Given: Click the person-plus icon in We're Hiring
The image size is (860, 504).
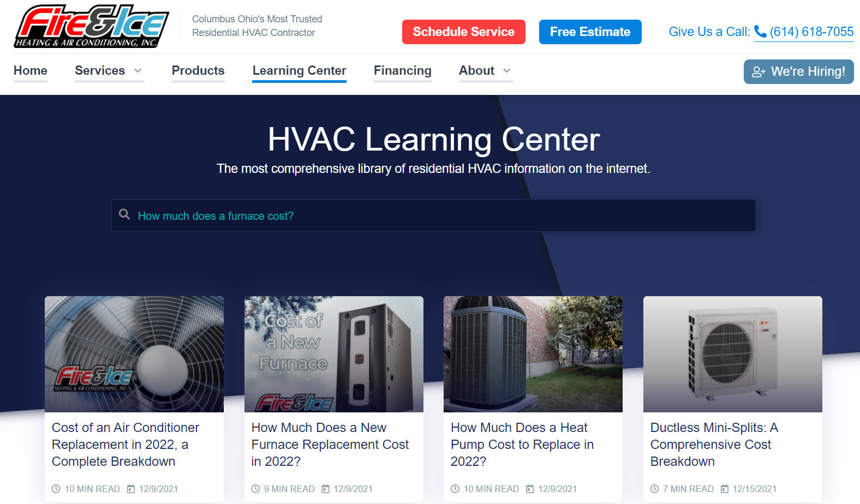Looking at the screenshot, I should click(759, 72).
